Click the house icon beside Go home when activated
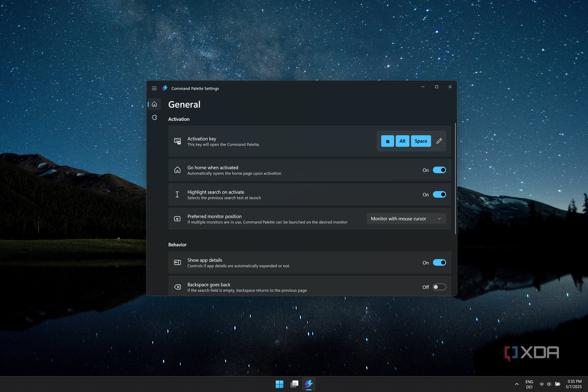Viewport: 588px width, 392px height. 177,170
